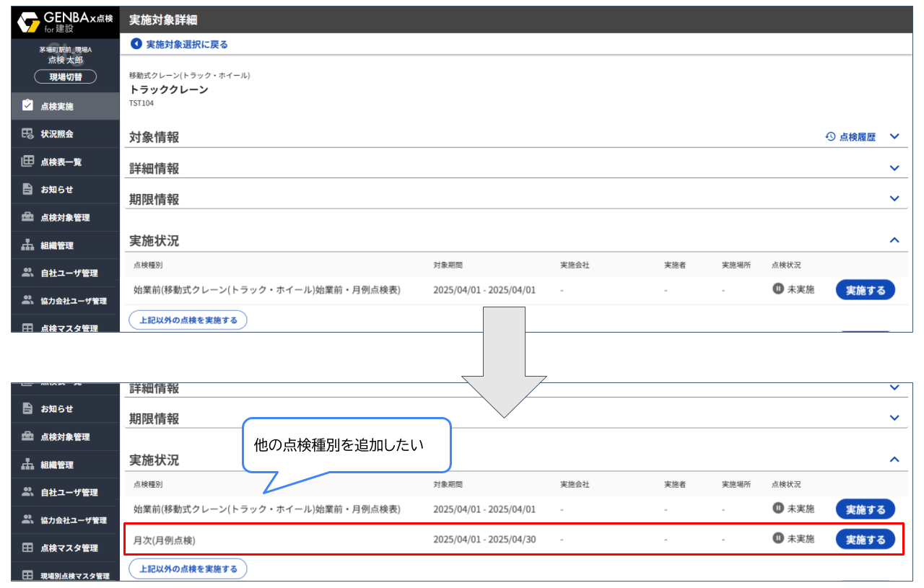
Task: Click the 状況照会 sidebar icon
Action: tap(27, 134)
